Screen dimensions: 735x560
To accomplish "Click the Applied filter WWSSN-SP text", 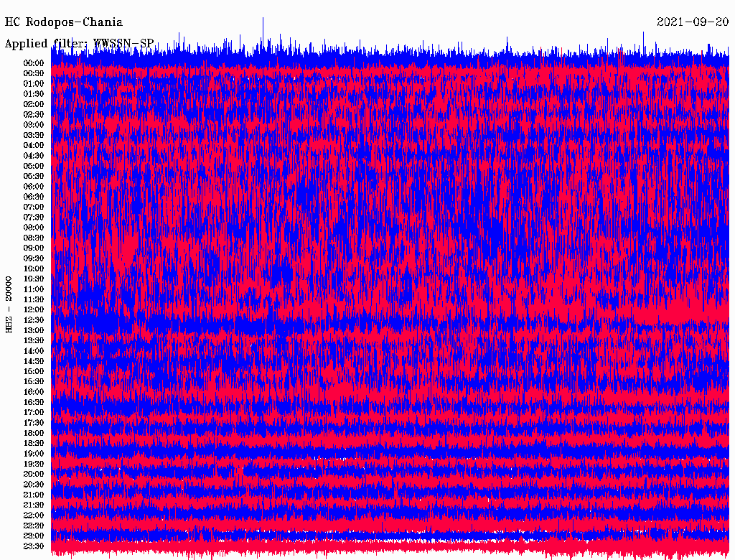I will [x=79, y=44].
